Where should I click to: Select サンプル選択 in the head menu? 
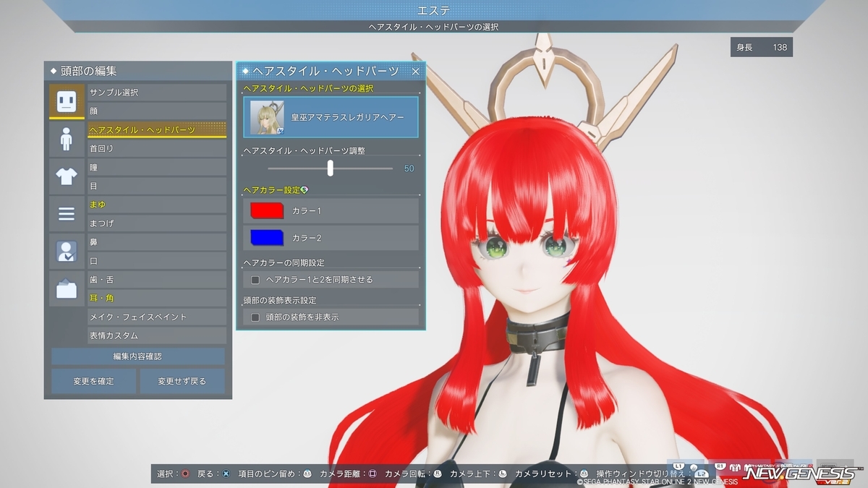pyautogui.click(x=157, y=93)
